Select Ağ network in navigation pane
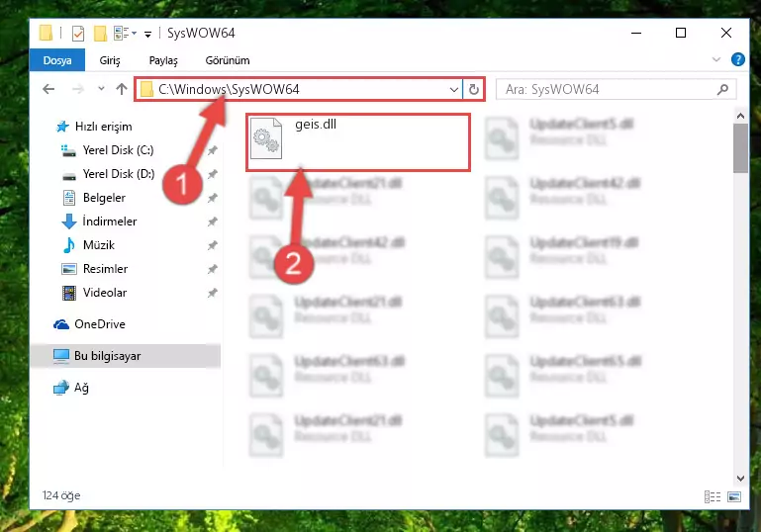Viewport: 761px width, 532px height. [71, 388]
